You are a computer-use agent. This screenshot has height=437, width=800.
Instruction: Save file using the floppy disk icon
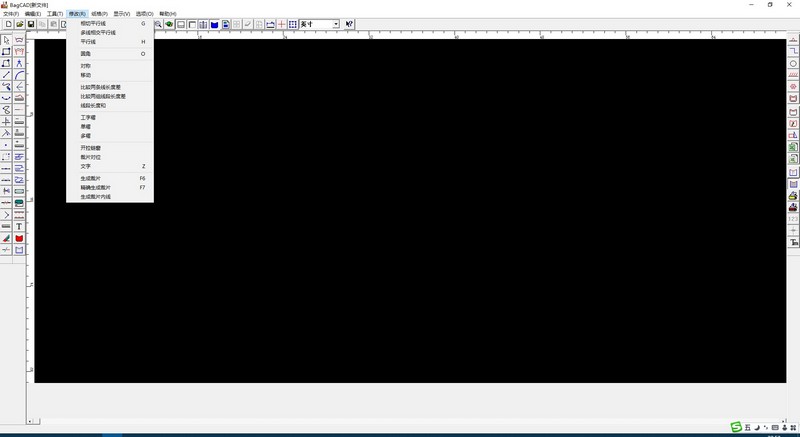click(31, 24)
